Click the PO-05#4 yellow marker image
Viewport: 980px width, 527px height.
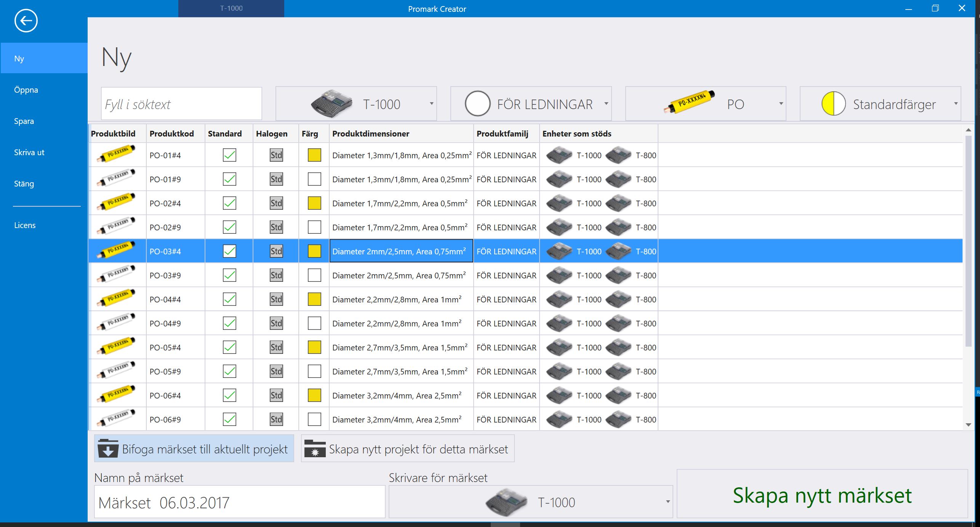point(116,347)
